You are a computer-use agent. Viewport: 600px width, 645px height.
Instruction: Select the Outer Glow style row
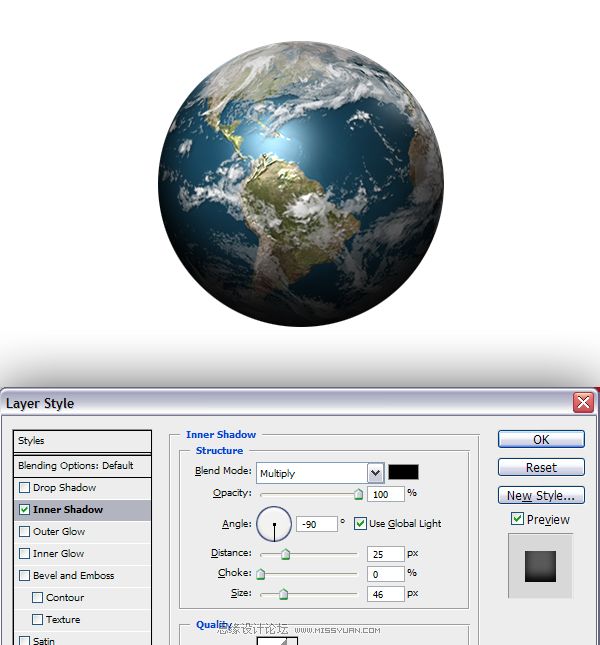[82, 531]
